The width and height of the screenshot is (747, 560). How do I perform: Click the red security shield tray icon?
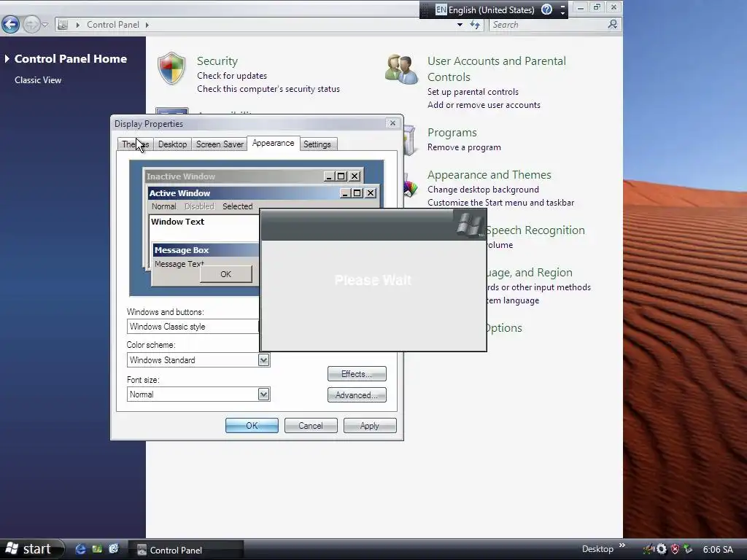675,549
